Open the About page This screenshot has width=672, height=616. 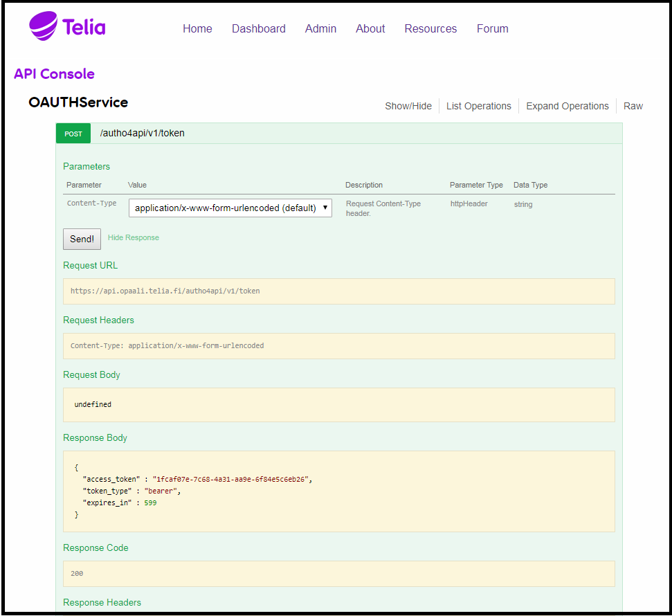click(370, 28)
